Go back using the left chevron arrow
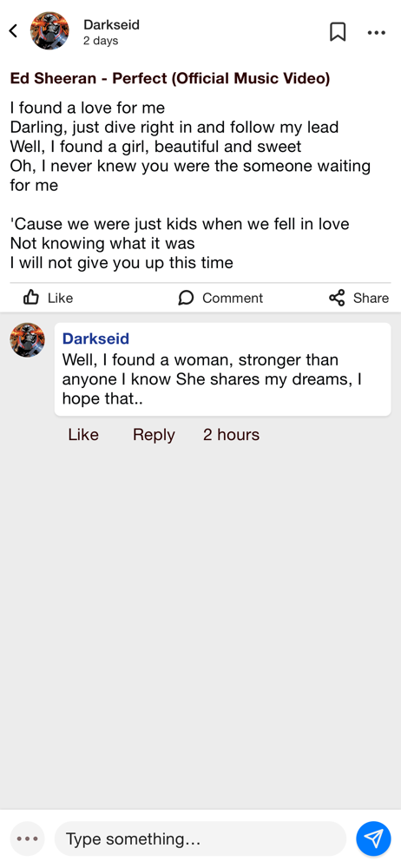The image size is (401, 868). (13, 31)
